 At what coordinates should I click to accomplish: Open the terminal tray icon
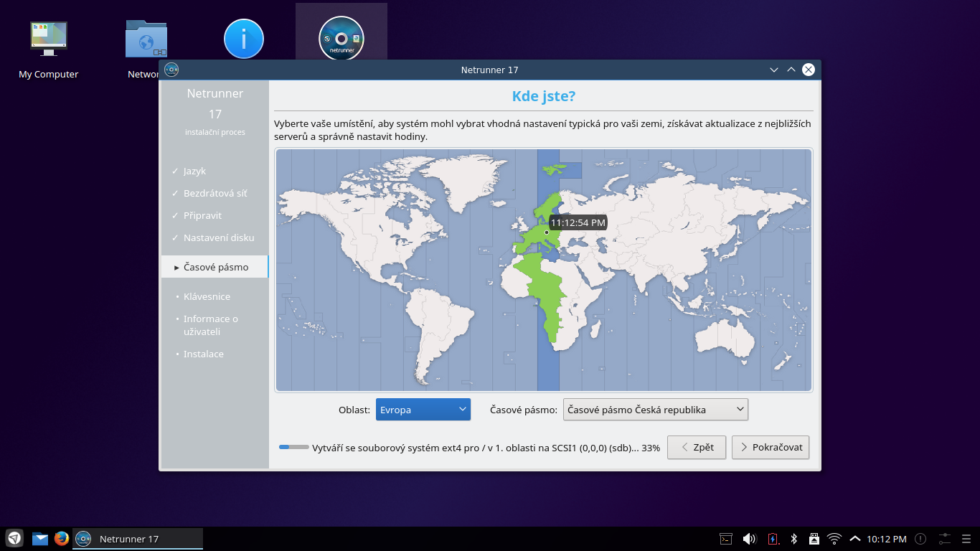coord(726,539)
